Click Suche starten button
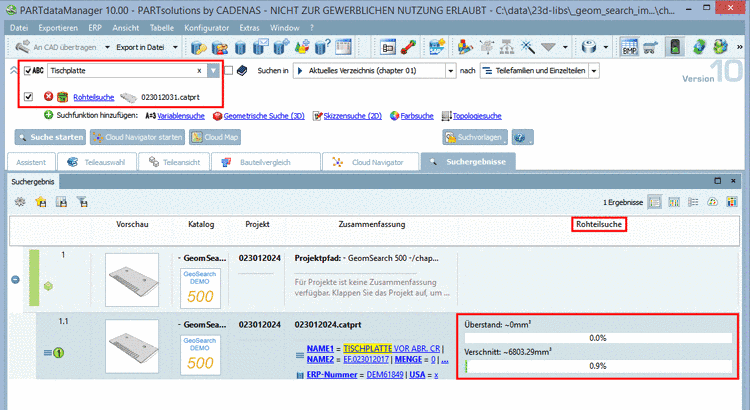 (50, 137)
